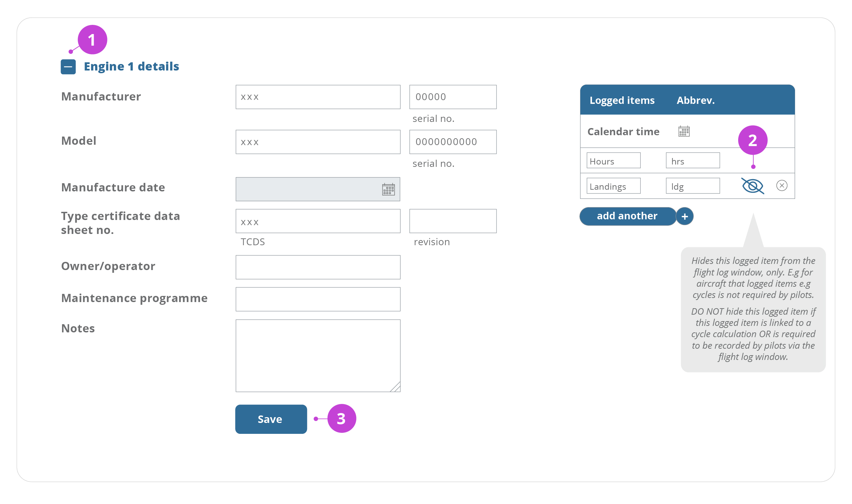Click the Owner/operator field
Viewport: 852px width, 504px height.
tap(318, 267)
